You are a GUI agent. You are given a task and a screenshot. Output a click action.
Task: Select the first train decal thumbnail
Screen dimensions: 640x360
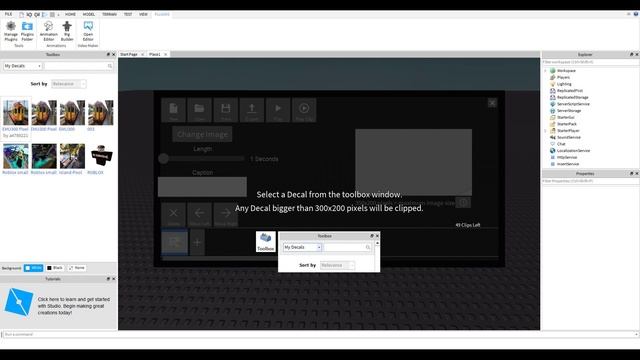(x=16, y=113)
